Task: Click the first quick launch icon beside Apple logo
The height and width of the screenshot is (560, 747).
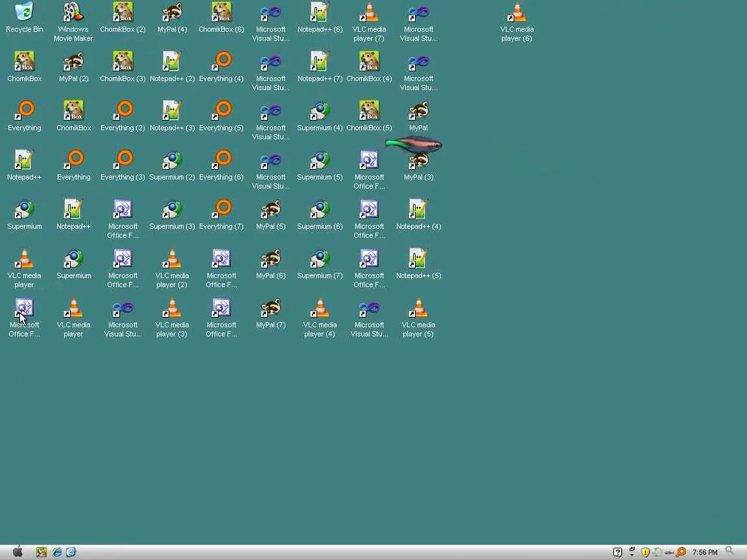Action: tap(41, 552)
